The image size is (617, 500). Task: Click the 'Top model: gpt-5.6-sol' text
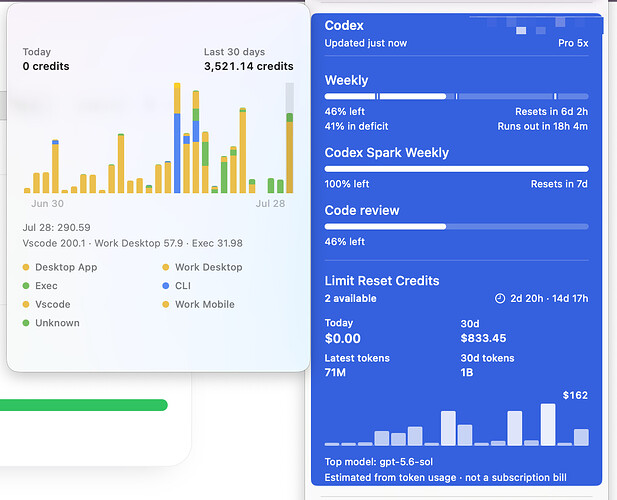pos(379,462)
